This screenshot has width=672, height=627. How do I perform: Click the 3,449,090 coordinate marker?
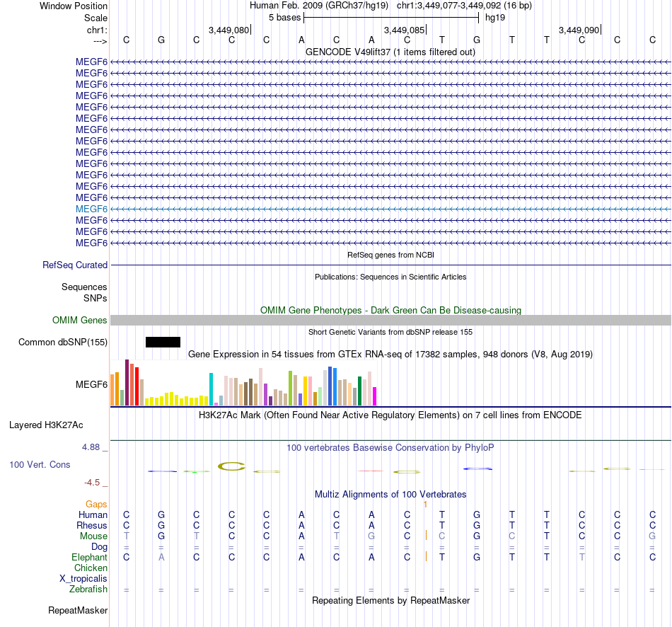(579, 30)
